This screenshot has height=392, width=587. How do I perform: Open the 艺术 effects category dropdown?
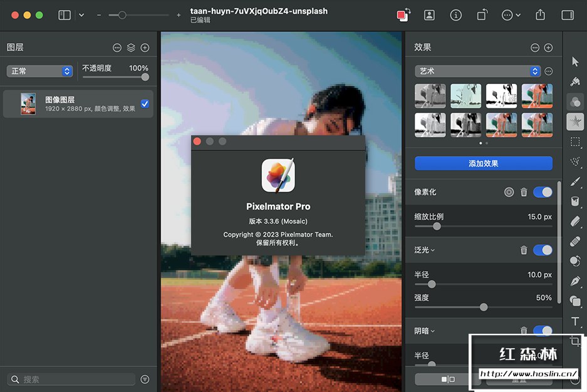pyautogui.click(x=477, y=71)
